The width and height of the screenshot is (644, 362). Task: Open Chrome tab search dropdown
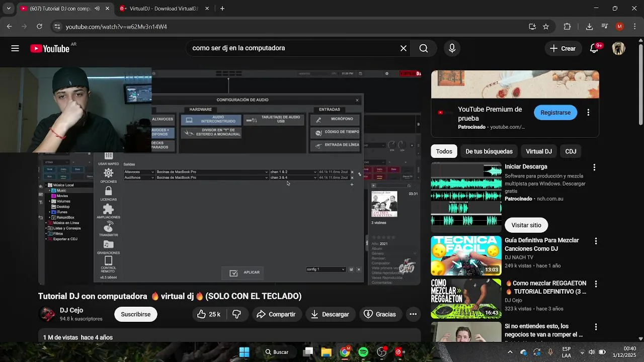pos(9,9)
